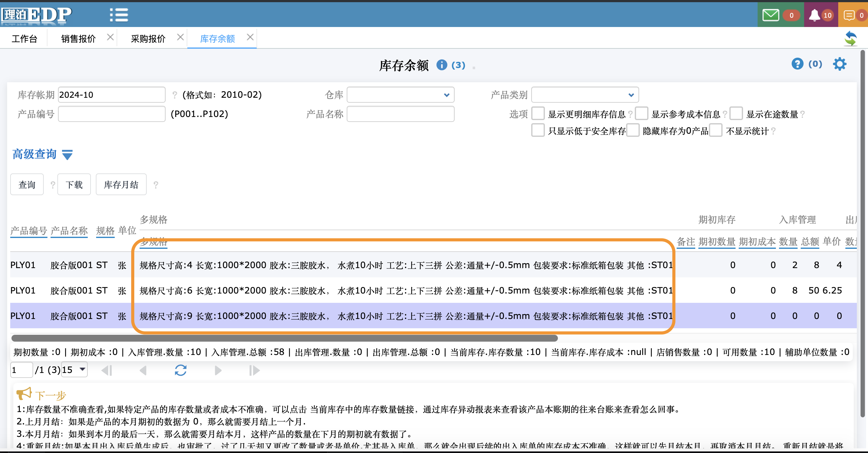Switch to the 工作台 tab
Image resolution: width=868 pixels, height=453 pixels.
(x=24, y=39)
